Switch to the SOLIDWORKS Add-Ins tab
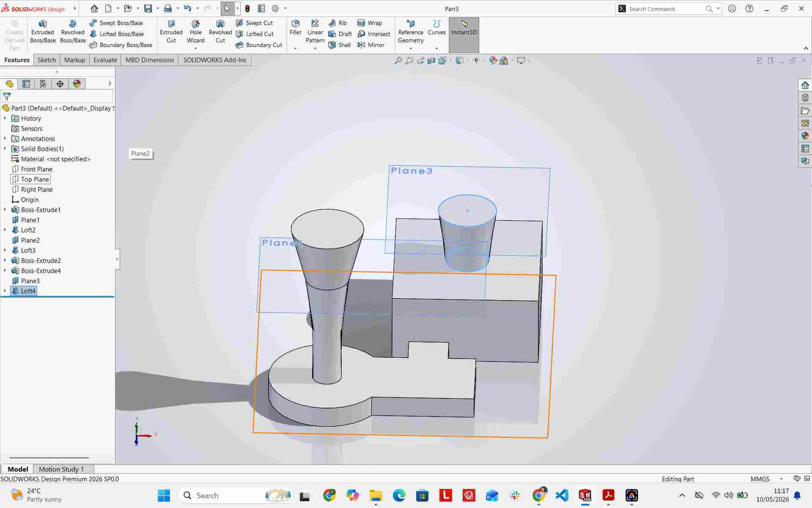 point(215,60)
